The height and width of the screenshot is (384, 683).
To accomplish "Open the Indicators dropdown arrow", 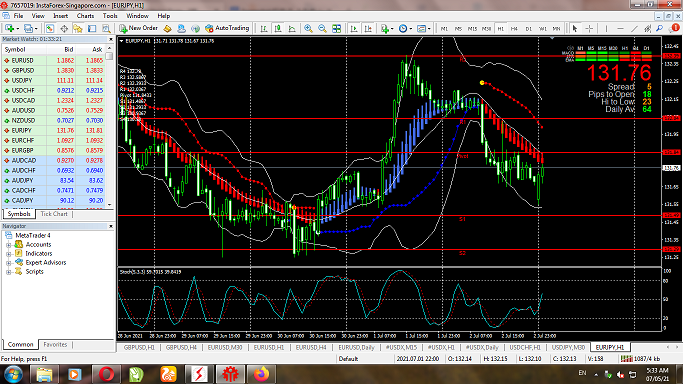I will pos(392,29).
